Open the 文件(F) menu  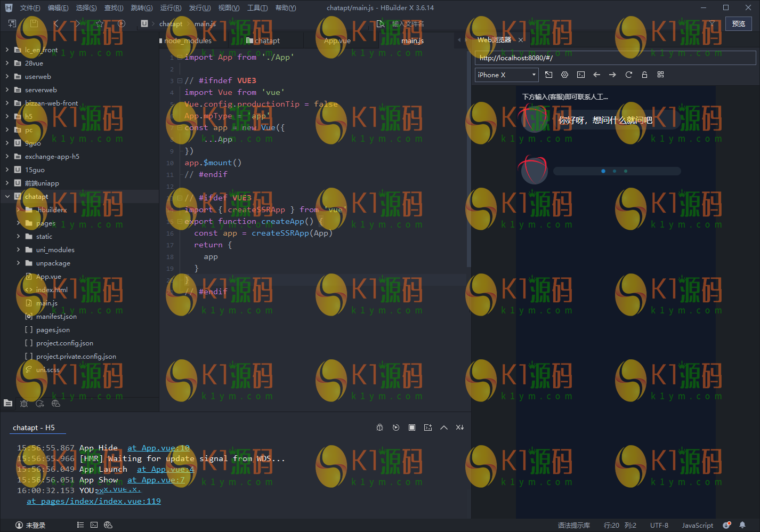click(x=30, y=8)
